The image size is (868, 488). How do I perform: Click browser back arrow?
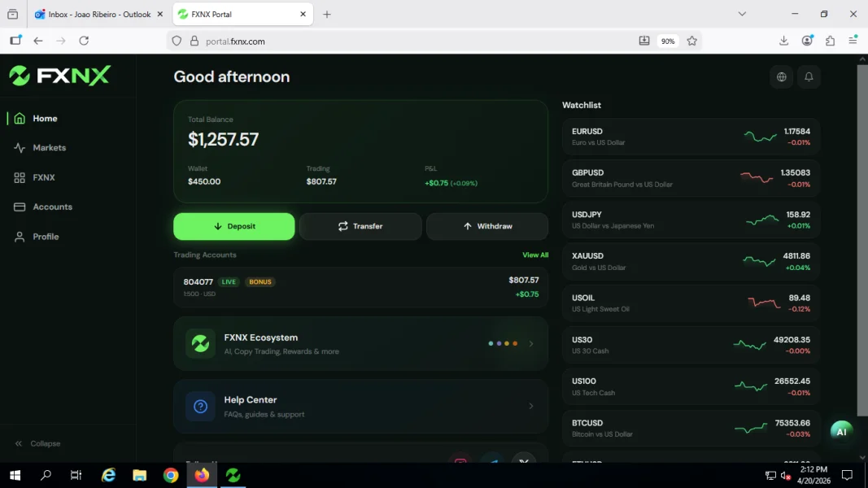[x=37, y=41]
